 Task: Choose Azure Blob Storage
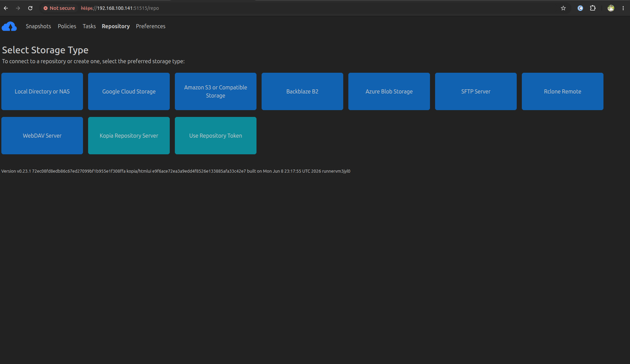click(389, 91)
